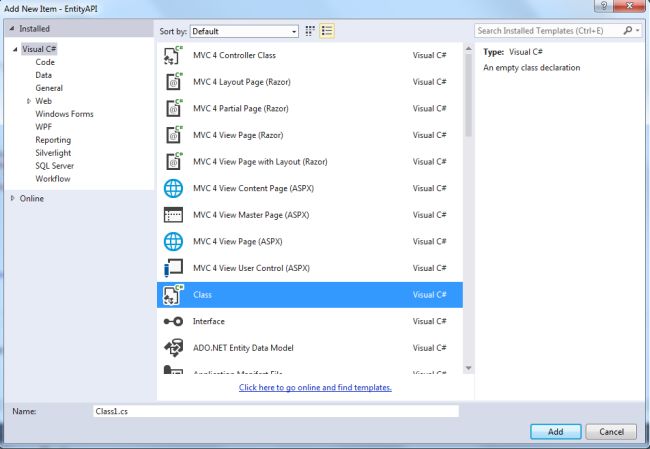
Task: Expand the Online section
Action: [x=12, y=198]
